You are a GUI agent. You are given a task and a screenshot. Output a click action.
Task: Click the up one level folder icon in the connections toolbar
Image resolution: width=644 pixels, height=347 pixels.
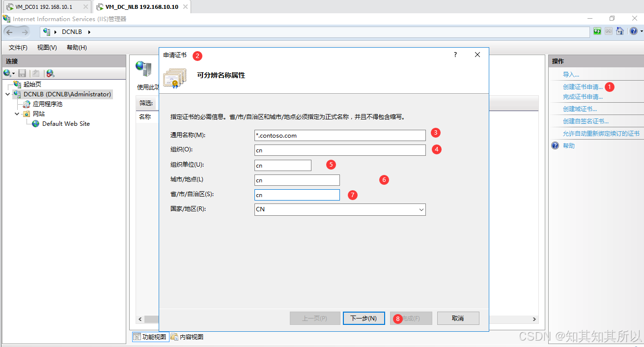(x=35, y=73)
